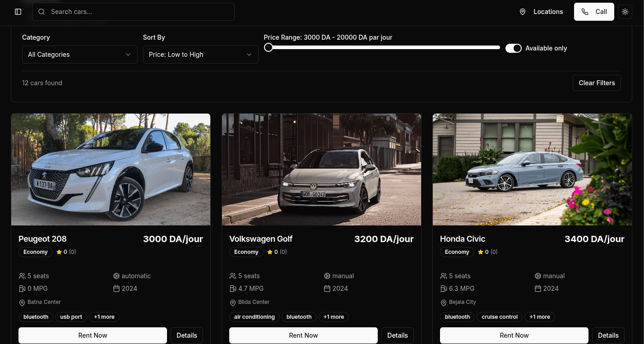Screen dimensions: 644x344
Task: Click the Clear Filters button
Action: (x=597, y=83)
